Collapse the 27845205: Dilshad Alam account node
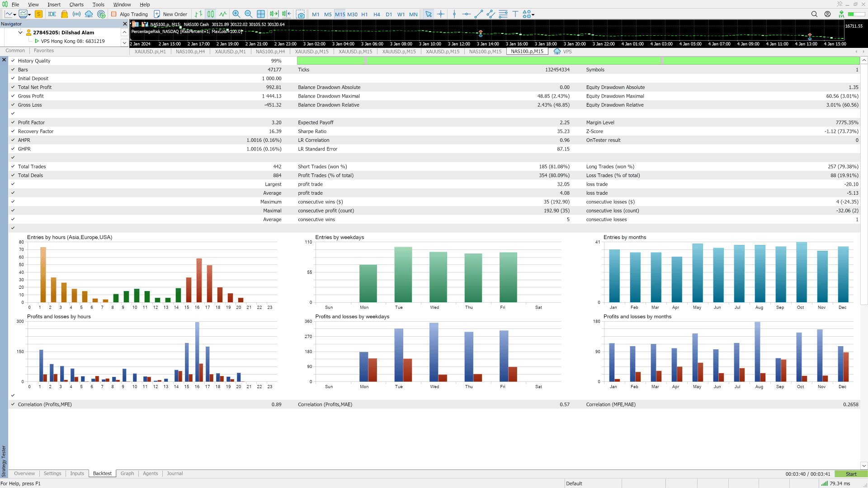Image resolution: width=868 pixels, height=488 pixels. point(20,33)
